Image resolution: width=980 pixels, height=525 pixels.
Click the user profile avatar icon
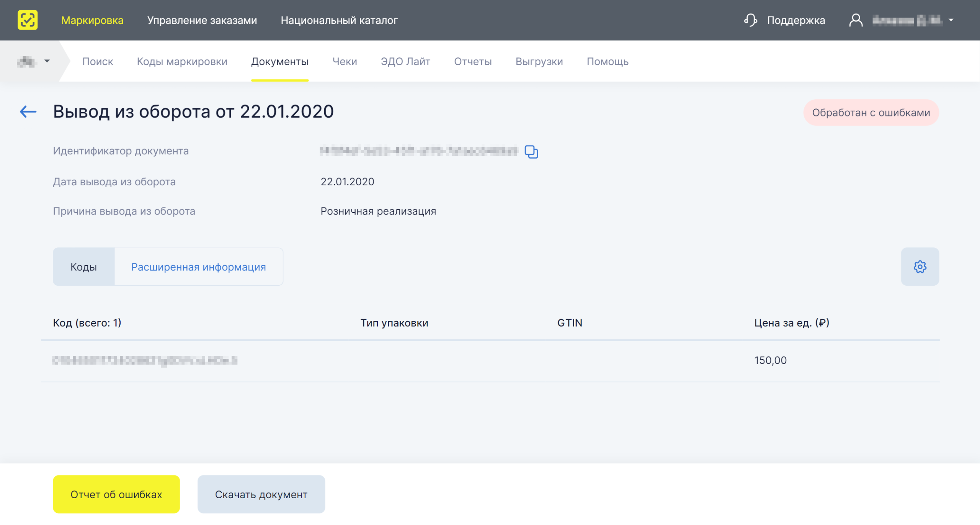pos(856,20)
